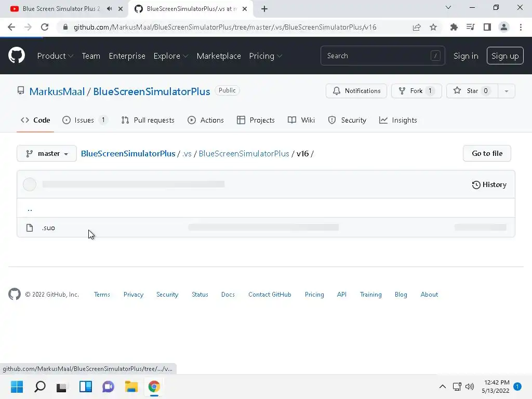
Task: Show hidden system tray icons
Action: [x=443, y=387]
